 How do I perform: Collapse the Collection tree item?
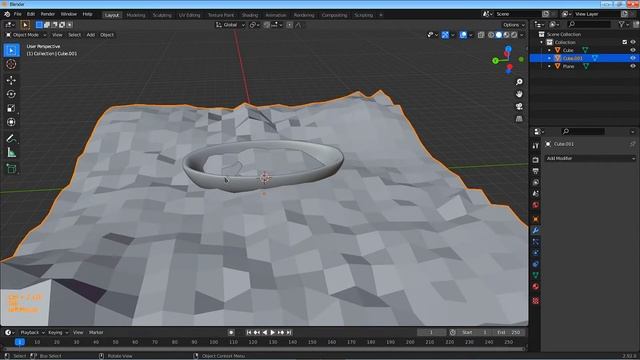542,42
